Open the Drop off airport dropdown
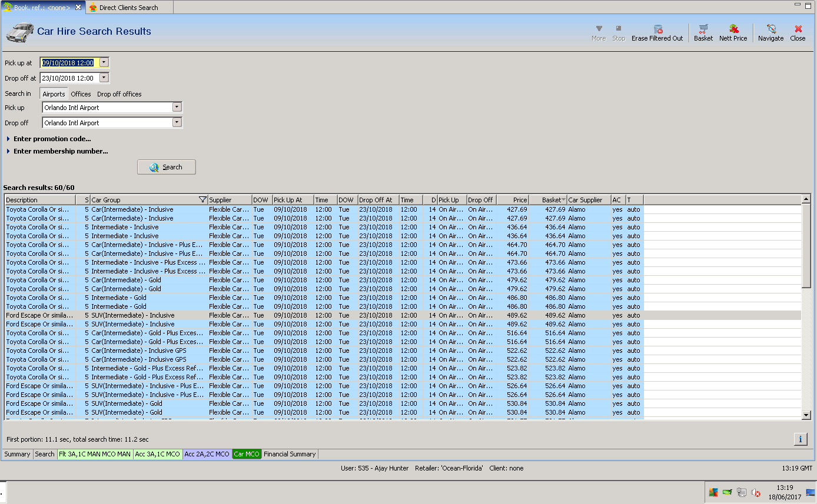This screenshot has height=504, width=817. (x=177, y=122)
